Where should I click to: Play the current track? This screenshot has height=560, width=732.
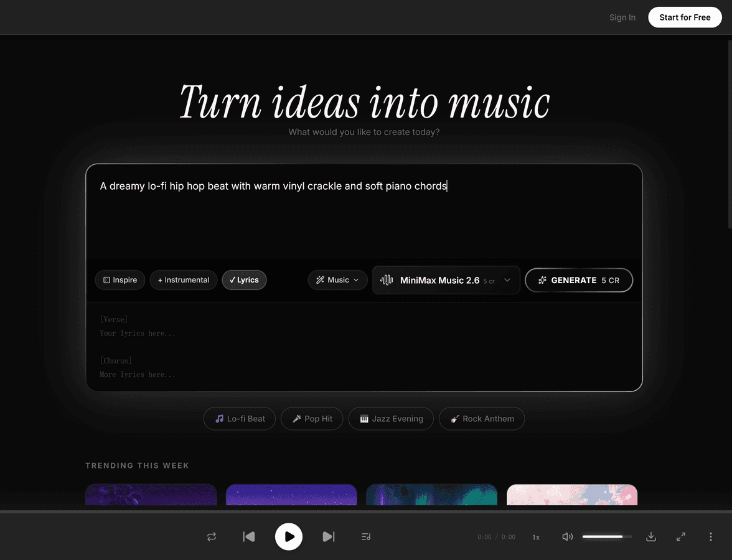289,536
